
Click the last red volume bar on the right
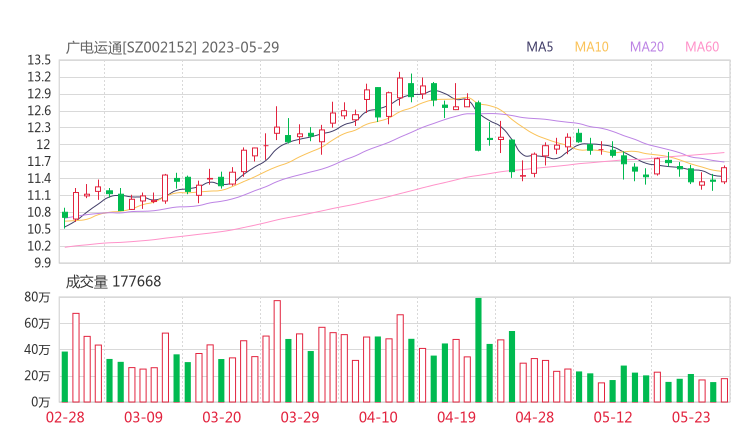point(724,390)
